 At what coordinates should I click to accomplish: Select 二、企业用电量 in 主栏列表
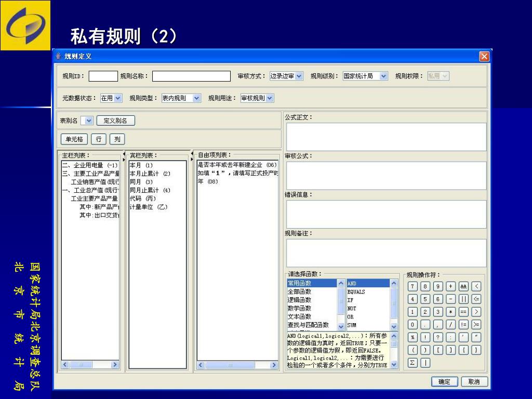tap(90, 165)
